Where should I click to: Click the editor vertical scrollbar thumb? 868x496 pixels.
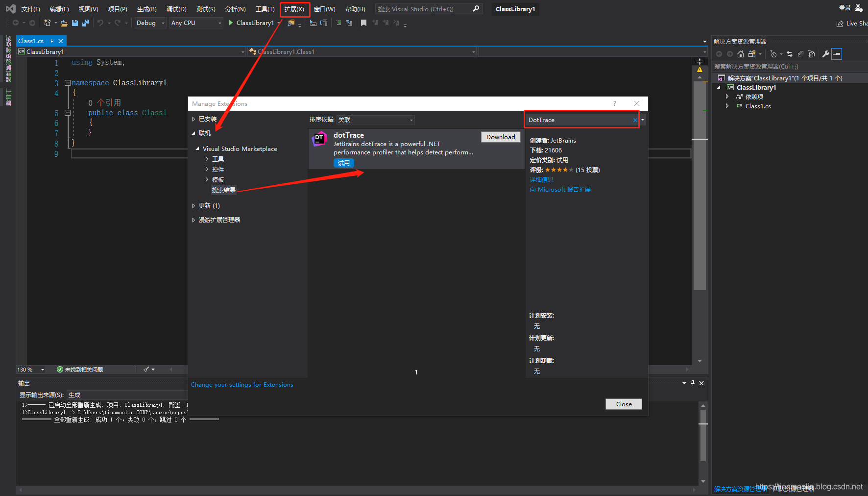699,186
